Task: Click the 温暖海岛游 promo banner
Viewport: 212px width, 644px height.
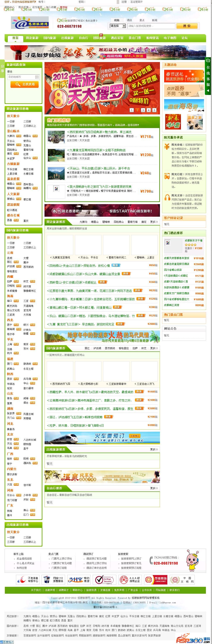Action: tap(184, 105)
